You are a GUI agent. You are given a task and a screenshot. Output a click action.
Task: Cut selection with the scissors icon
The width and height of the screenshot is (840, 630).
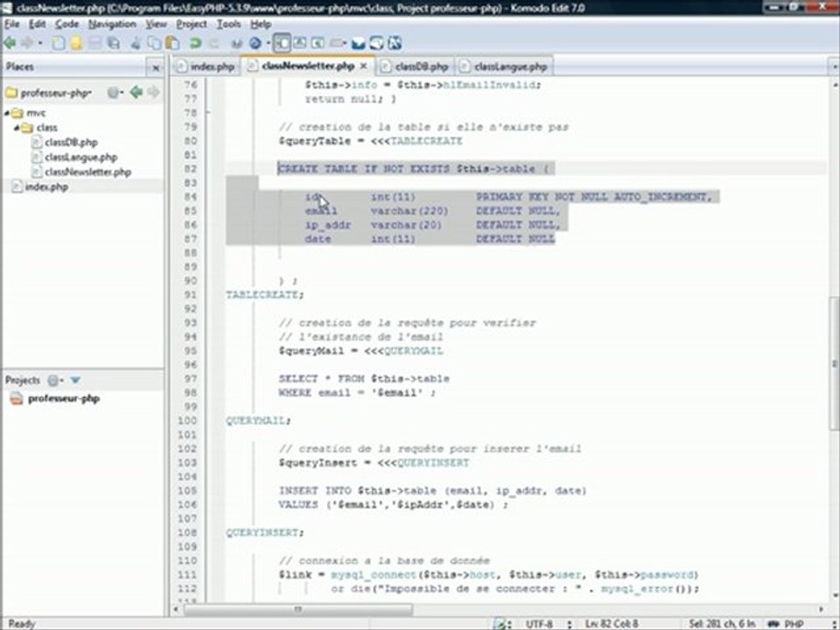pos(136,43)
